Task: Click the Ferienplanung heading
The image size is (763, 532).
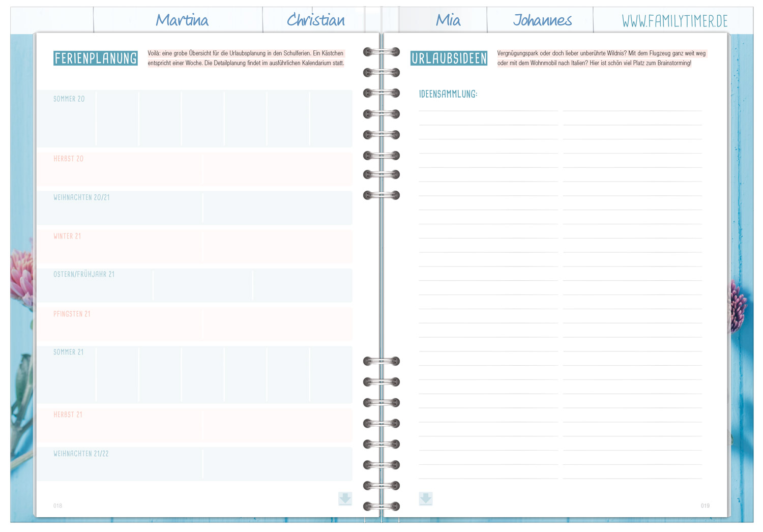Action: [96, 58]
